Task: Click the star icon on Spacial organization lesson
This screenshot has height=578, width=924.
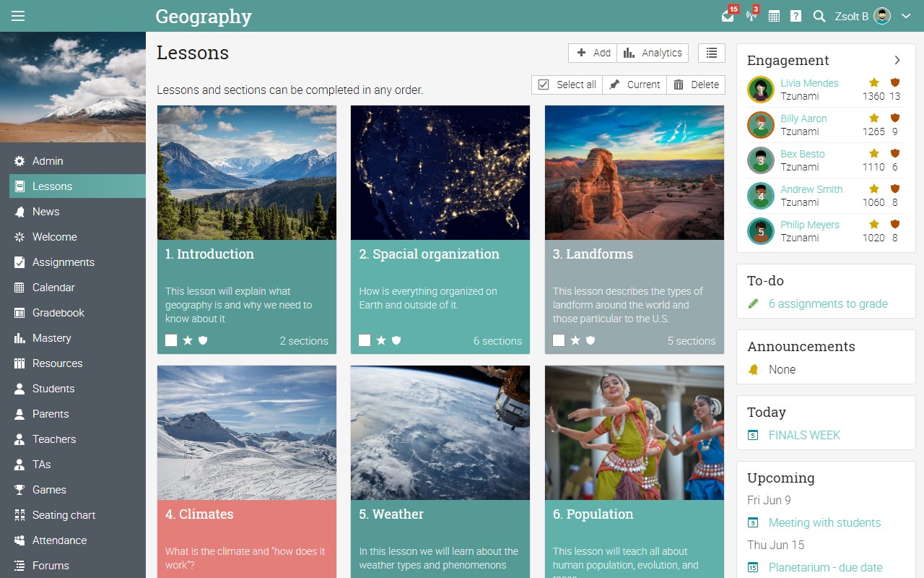Action: pyautogui.click(x=381, y=340)
